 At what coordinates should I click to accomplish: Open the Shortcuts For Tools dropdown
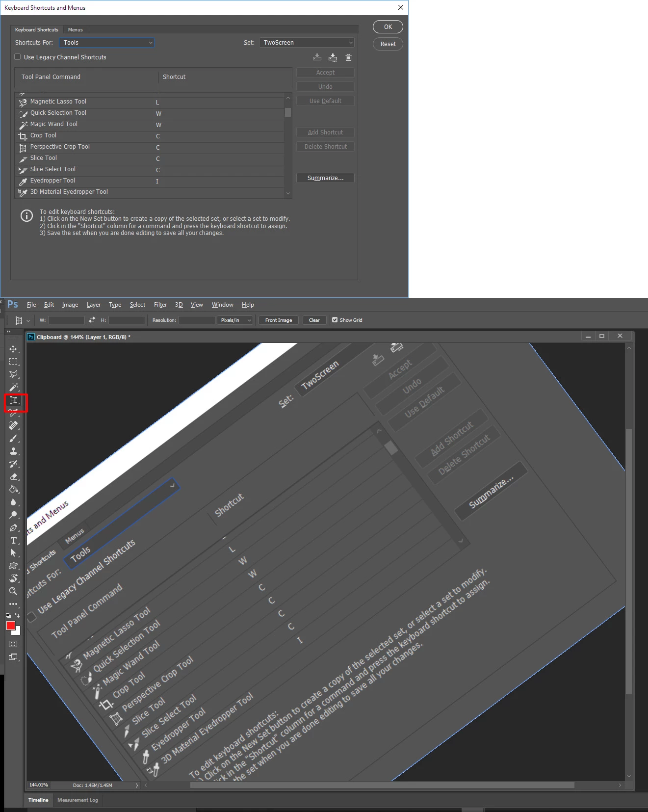pyautogui.click(x=106, y=43)
